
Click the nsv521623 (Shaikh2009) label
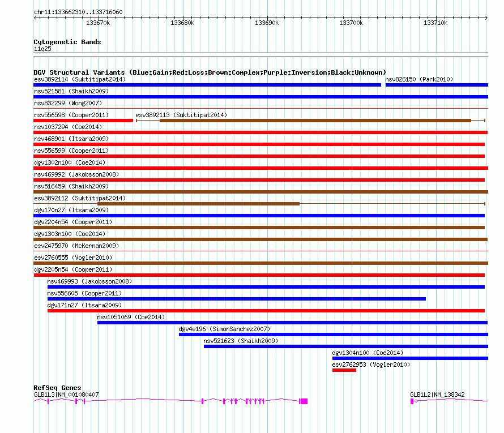pyautogui.click(x=241, y=341)
